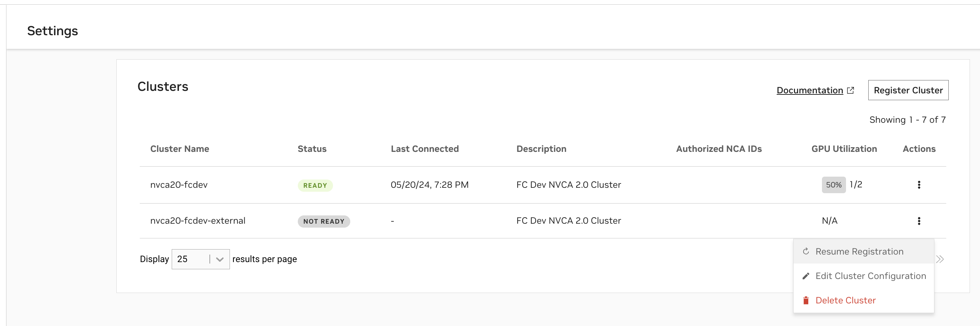Image resolution: width=980 pixels, height=326 pixels.
Task: Click the pencil icon for Edit Cluster Configuration
Action: 805,276
